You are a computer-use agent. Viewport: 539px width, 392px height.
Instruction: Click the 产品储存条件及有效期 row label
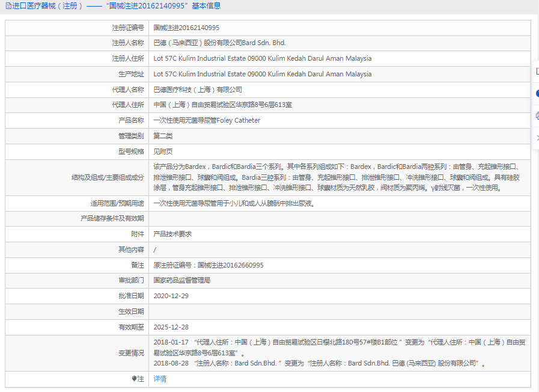[x=112, y=218]
